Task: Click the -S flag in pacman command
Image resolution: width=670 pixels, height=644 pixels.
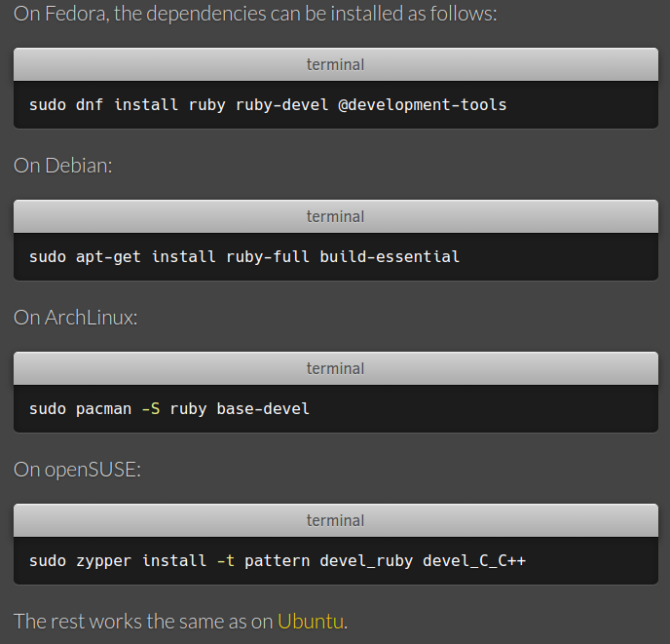Action: pos(151,409)
